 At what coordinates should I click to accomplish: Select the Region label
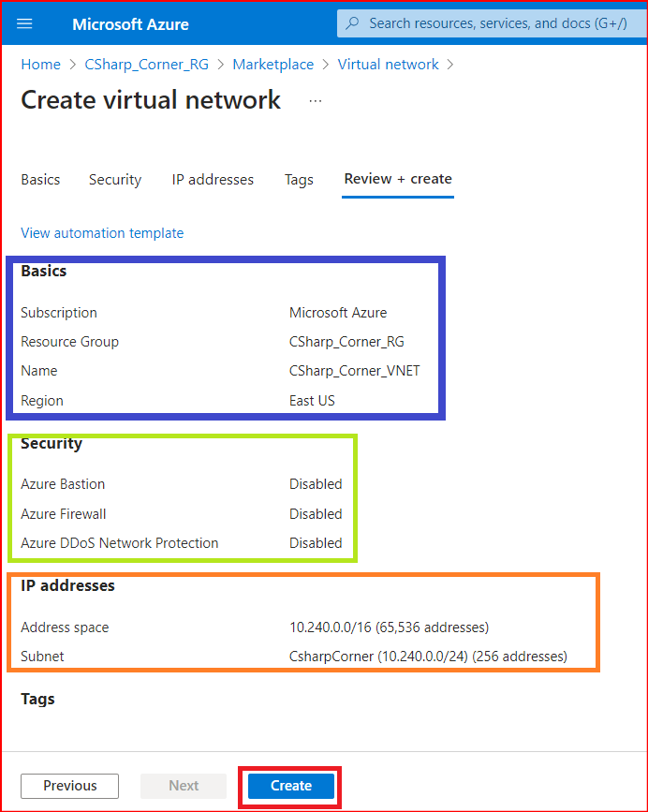(42, 401)
